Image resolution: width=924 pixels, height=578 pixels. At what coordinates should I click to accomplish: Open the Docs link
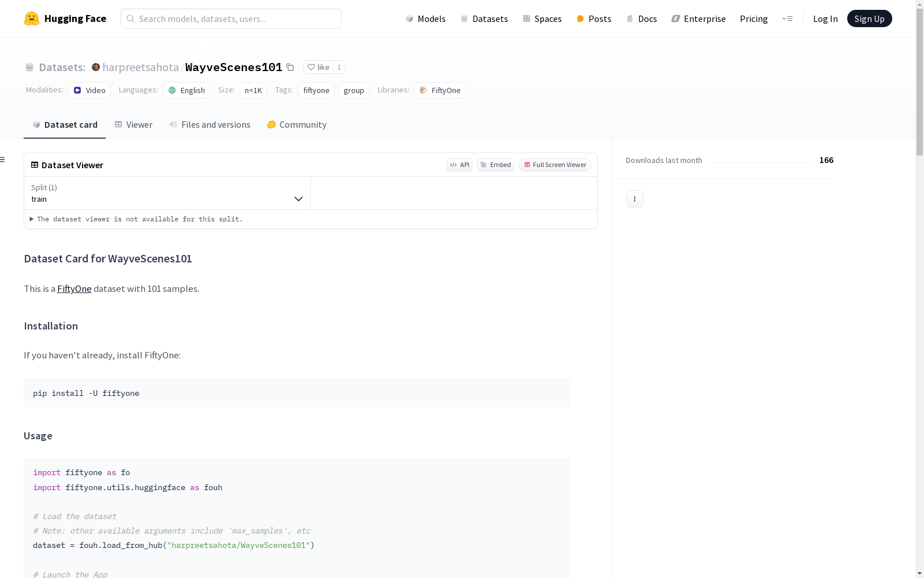[642, 18]
